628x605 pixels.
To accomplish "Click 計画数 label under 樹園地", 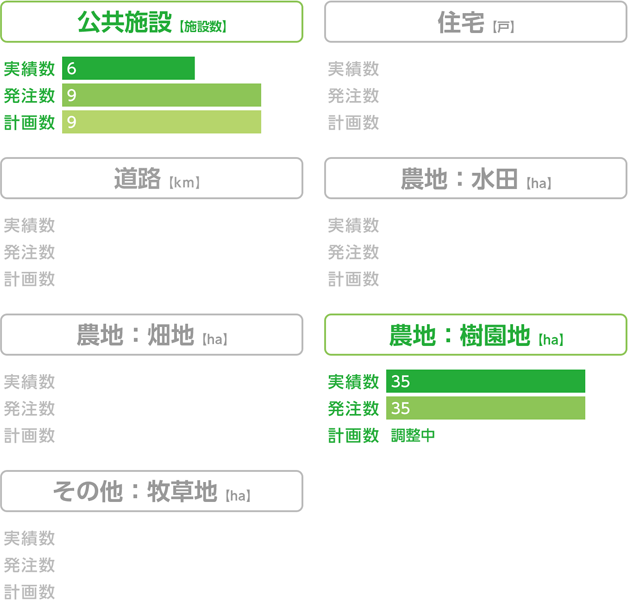I will 354,435.
